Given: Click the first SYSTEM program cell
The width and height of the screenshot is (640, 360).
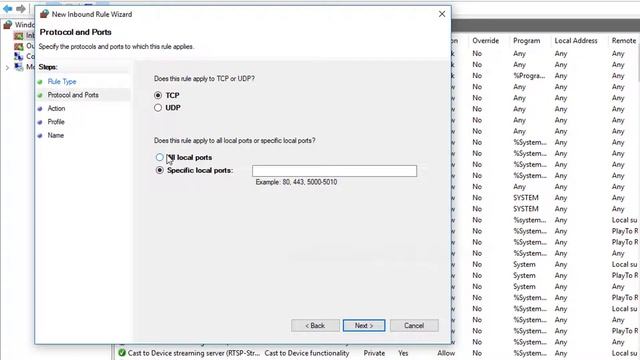Looking at the screenshot, I should click(526, 198).
